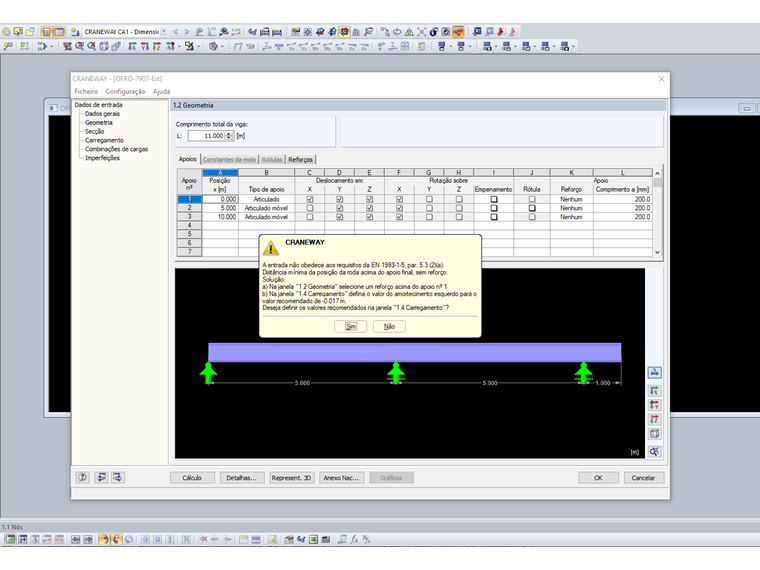
Task: Select Combinações de cargas tree item
Action: 116,149
